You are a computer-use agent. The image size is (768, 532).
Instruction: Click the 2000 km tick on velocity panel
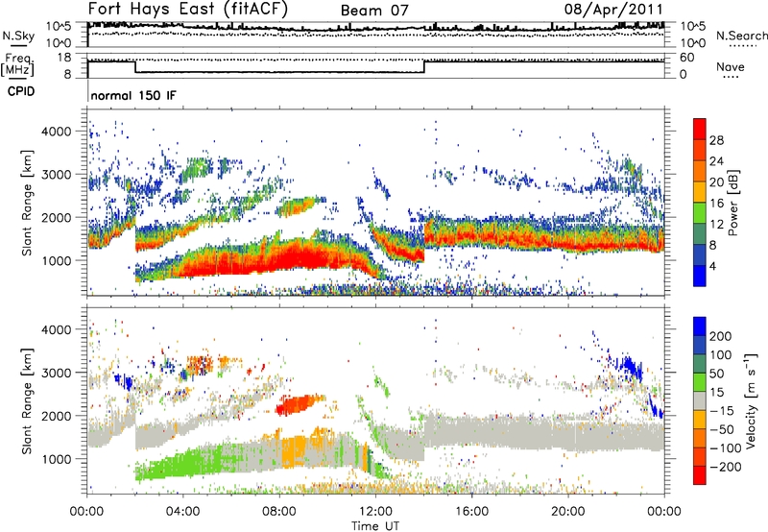click(56, 416)
